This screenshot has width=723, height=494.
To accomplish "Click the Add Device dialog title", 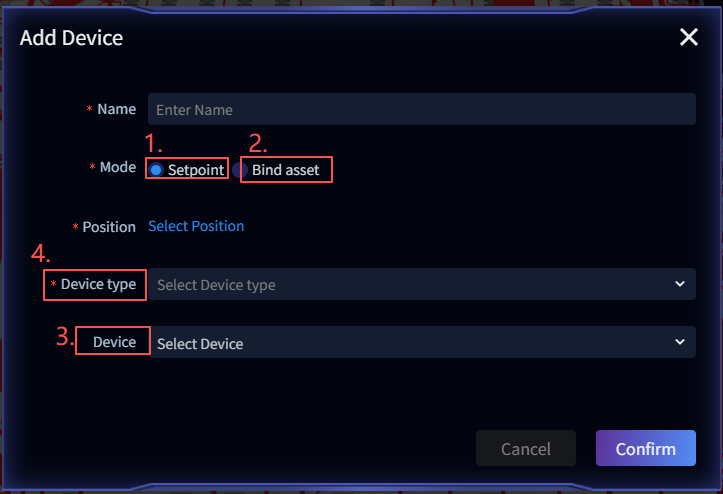I will tap(71, 39).
